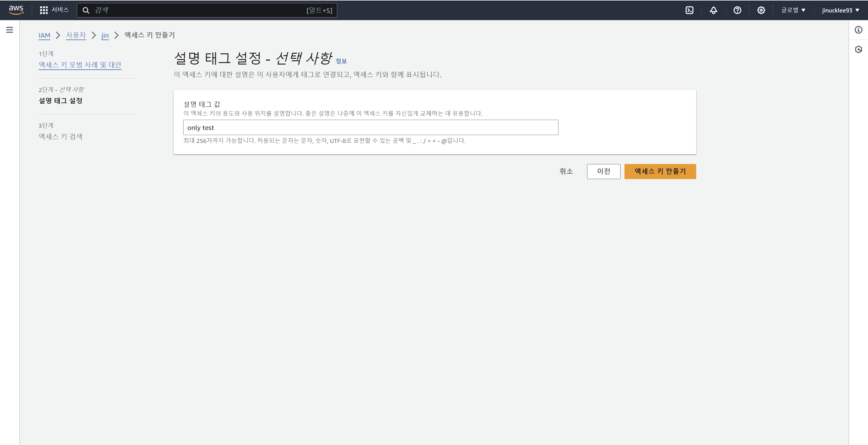Open settings gear in top bar
Image resolution: width=868 pixels, height=445 pixels.
(761, 11)
